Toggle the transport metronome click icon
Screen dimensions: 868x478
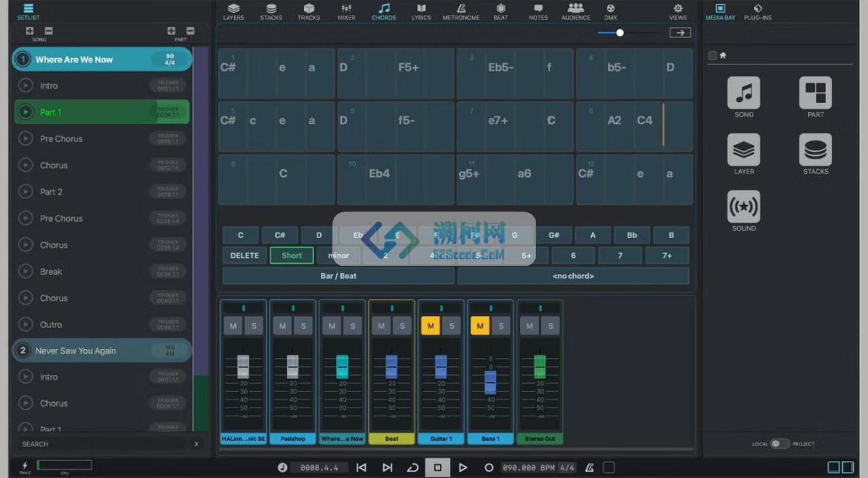click(589, 467)
